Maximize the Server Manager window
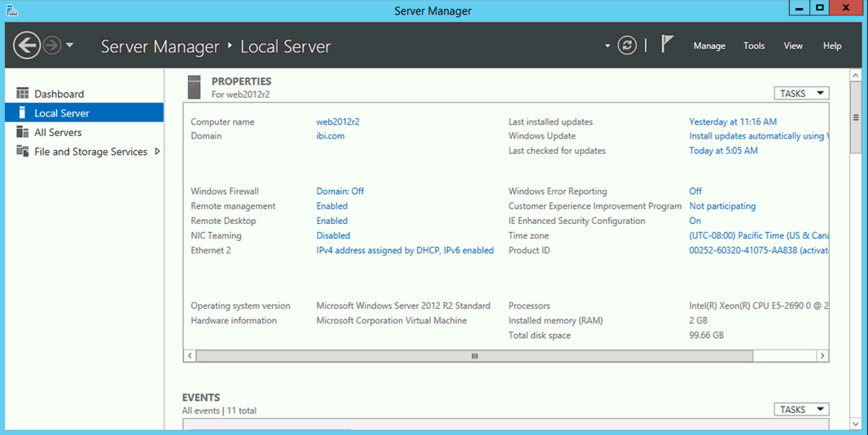868x435 pixels. [820, 8]
